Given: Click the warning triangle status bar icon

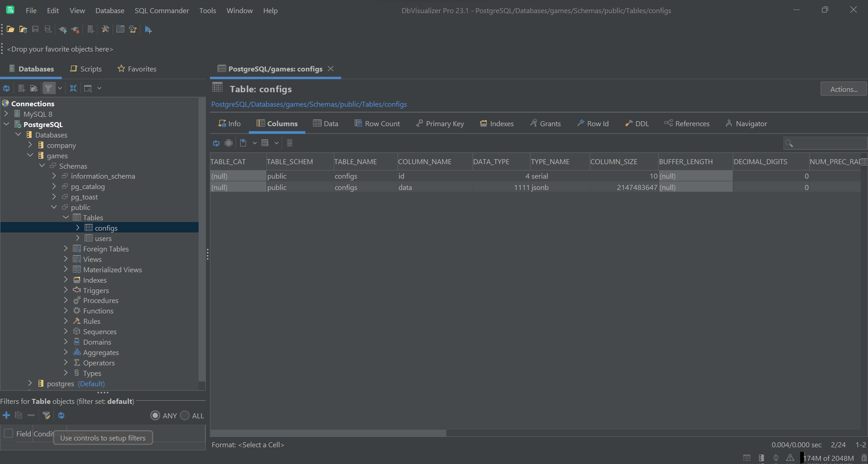Looking at the screenshot, I should (790, 458).
